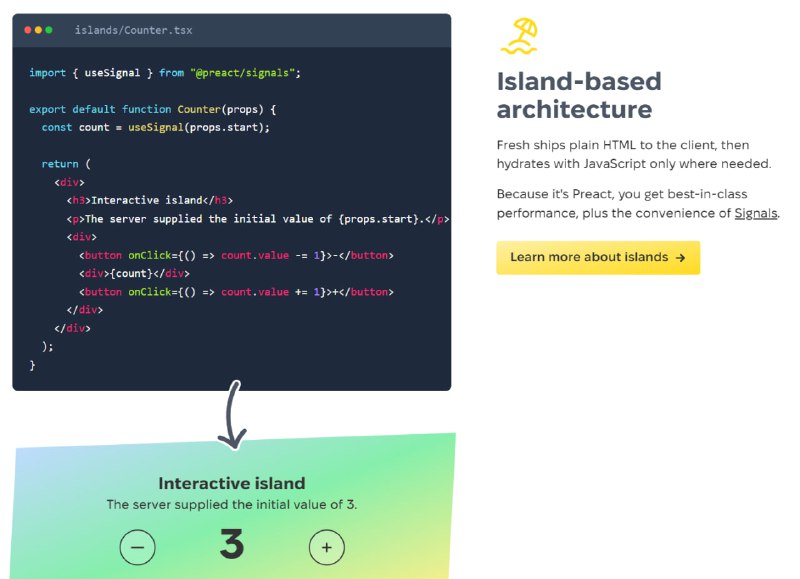The width and height of the screenshot is (800, 579).
Task: Click the yellow dot in code window
Action: coord(38,30)
